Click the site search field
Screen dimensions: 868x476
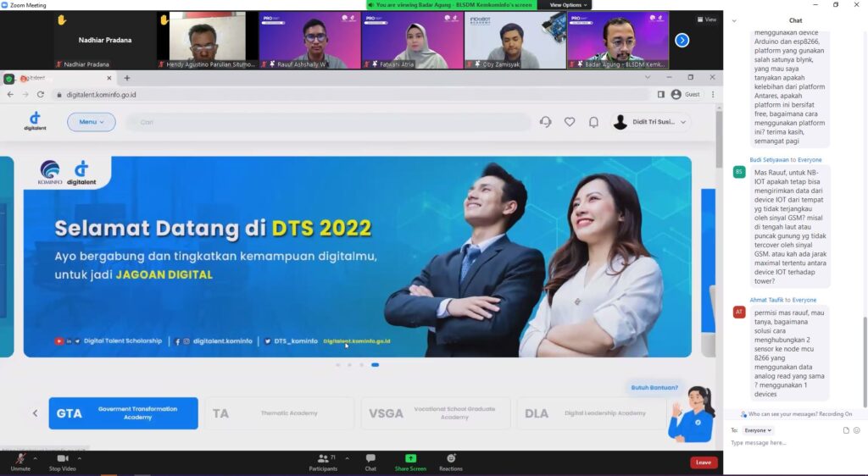pyautogui.click(x=328, y=122)
